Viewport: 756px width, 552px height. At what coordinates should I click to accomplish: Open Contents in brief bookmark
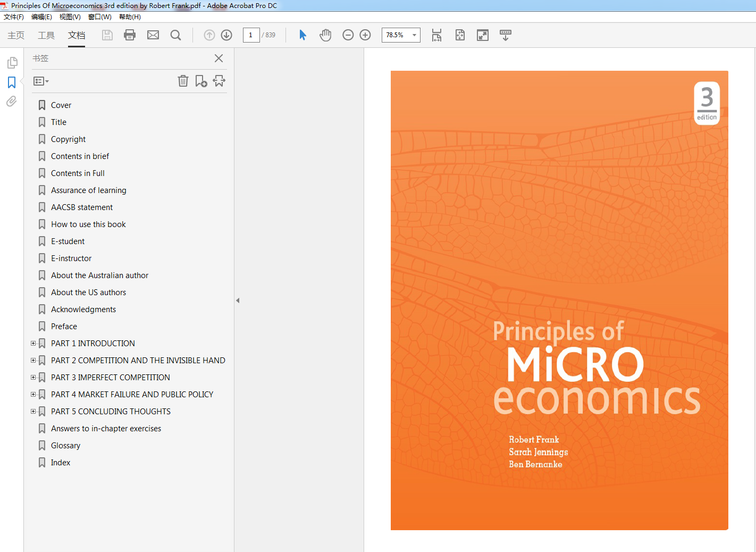(x=80, y=156)
